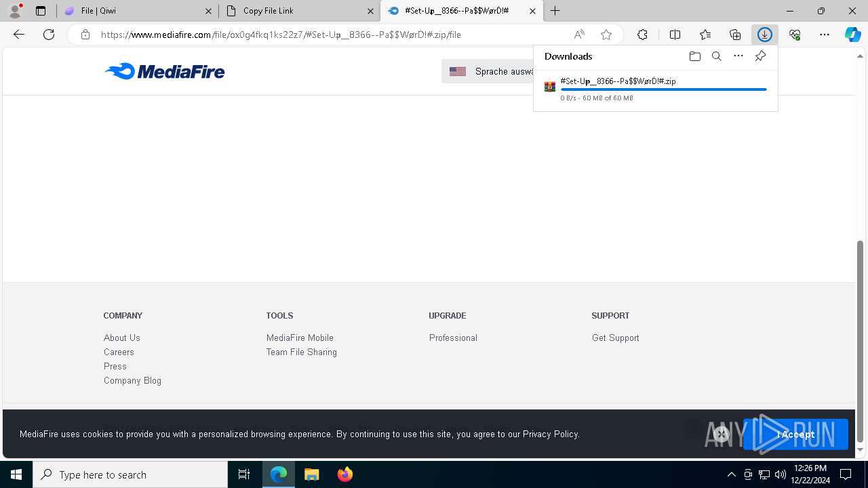
Task: Open the downloads folder
Action: click(x=694, y=56)
